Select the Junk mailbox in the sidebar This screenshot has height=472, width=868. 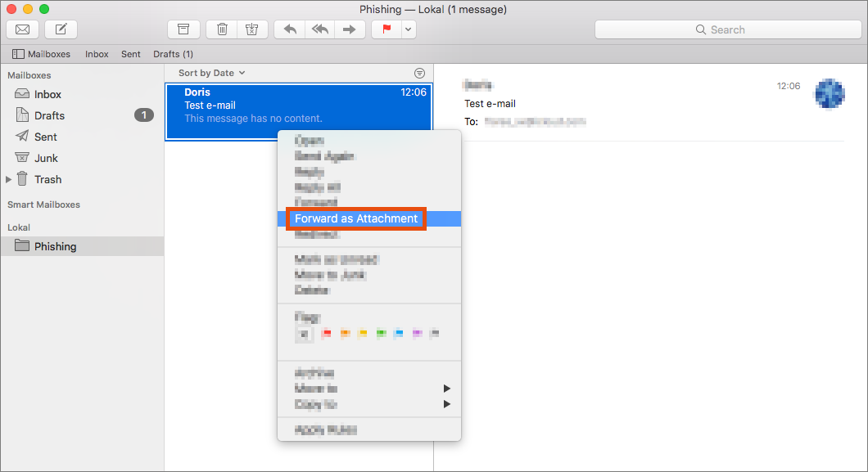click(46, 158)
